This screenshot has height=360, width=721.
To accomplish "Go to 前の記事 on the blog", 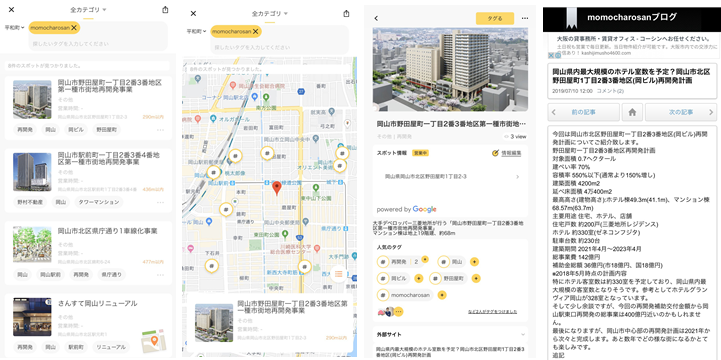I will (584, 112).
